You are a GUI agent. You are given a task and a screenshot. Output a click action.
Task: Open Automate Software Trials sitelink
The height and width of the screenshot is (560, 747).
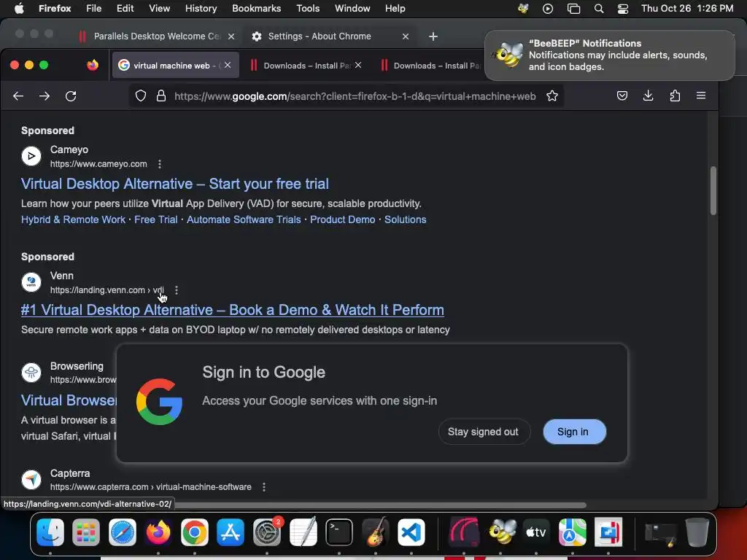(x=244, y=219)
